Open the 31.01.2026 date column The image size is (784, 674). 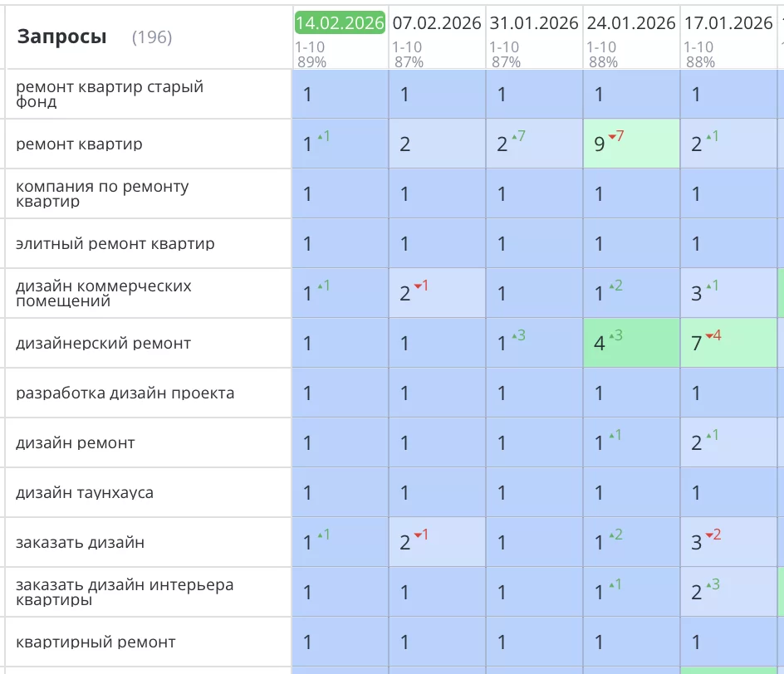[x=534, y=23]
